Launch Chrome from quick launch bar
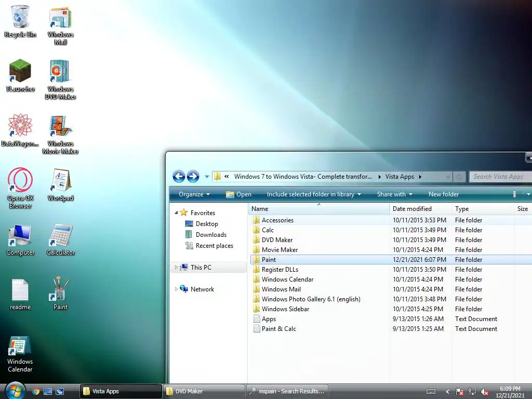The height and width of the screenshot is (399, 532). 36,391
